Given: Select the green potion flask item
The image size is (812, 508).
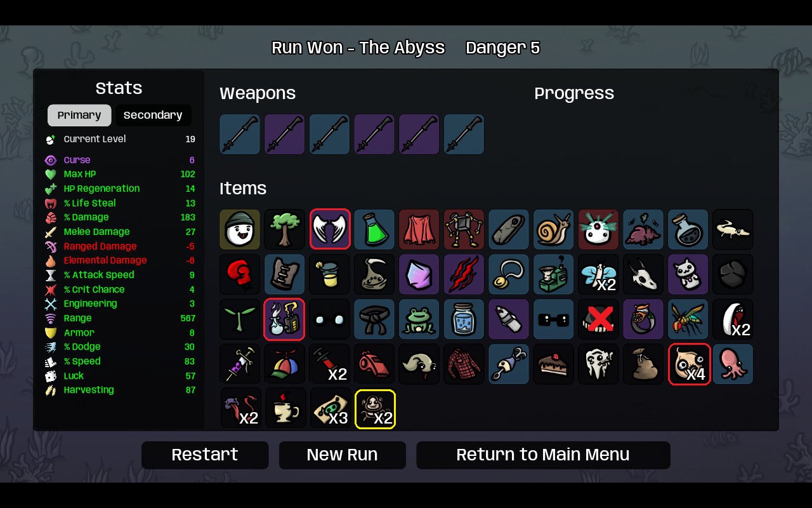Looking at the screenshot, I should coord(374,229).
